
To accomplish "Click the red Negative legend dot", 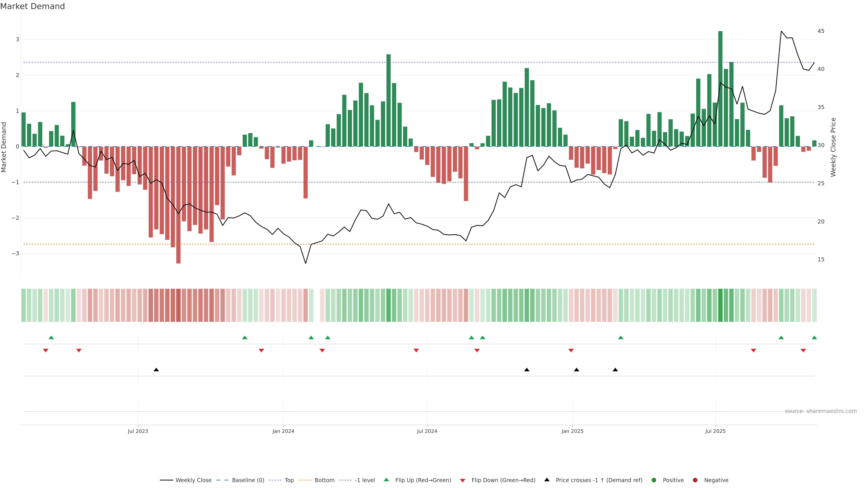I will tap(695, 480).
